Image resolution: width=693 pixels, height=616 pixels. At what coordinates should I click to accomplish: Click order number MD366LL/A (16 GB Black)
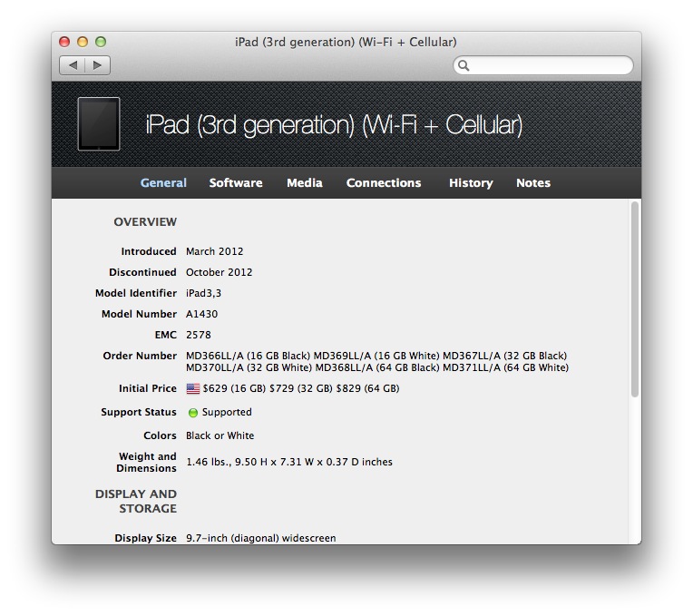248,356
